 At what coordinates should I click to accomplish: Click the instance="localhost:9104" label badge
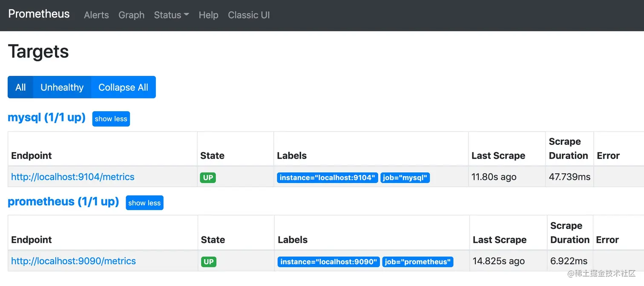(327, 178)
